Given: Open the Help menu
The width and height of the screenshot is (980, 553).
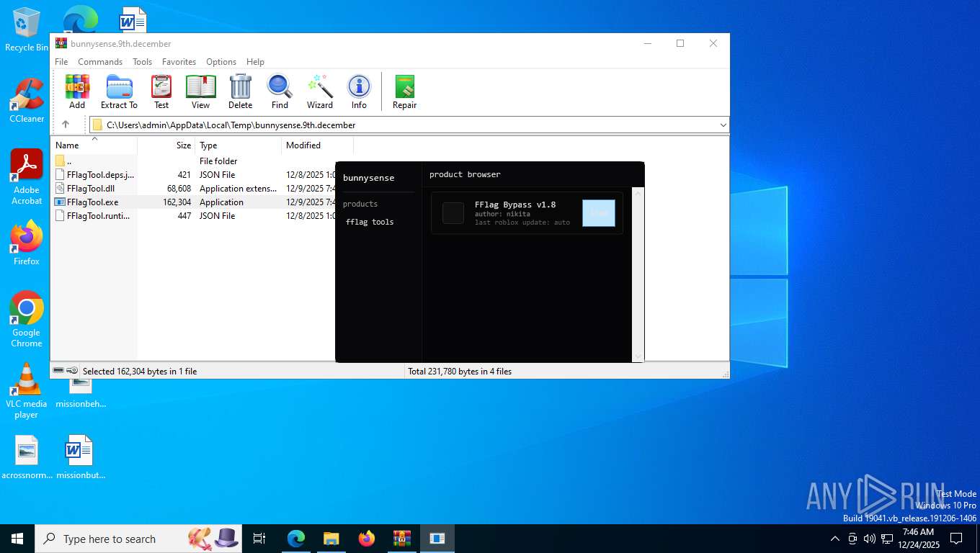Looking at the screenshot, I should pos(255,62).
